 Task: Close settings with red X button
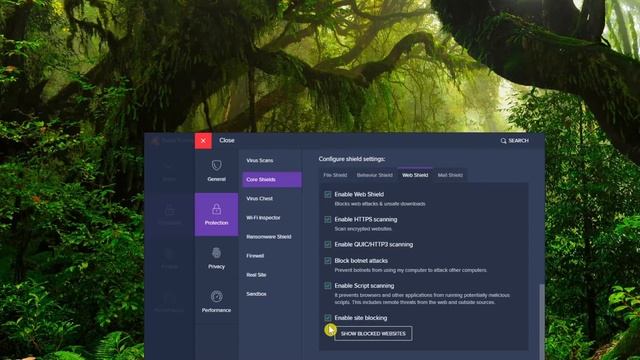[203, 141]
